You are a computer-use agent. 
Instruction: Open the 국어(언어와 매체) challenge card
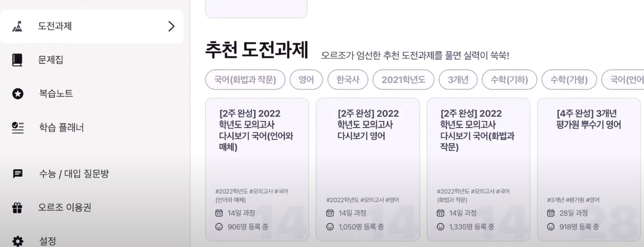pyautogui.click(x=257, y=169)
